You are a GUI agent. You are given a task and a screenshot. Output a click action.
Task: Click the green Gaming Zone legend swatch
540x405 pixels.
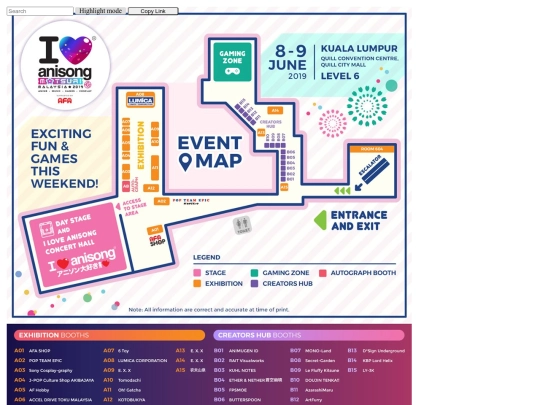254,273
